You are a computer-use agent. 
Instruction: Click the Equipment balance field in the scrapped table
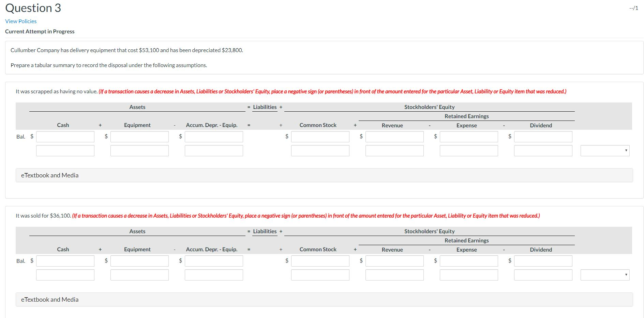click(139, 137)
